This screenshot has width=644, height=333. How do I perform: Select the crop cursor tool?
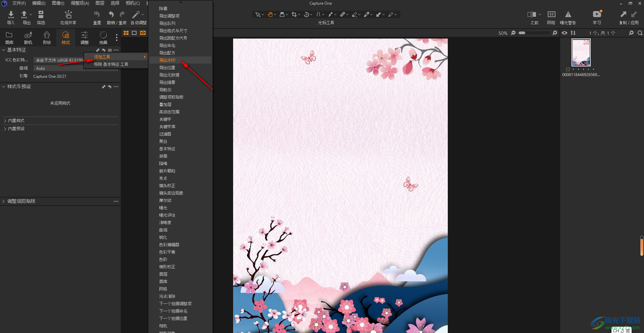coord(294,14)
